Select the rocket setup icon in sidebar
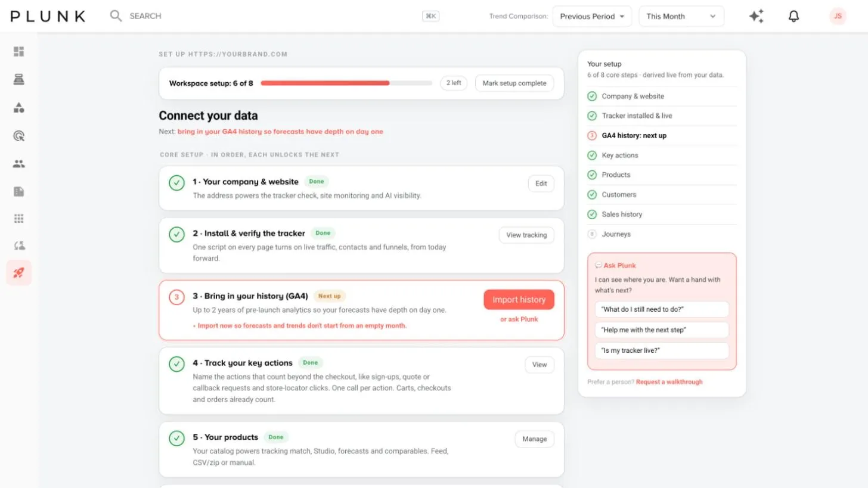The image size is (868, 488). (x=19, y=273)
